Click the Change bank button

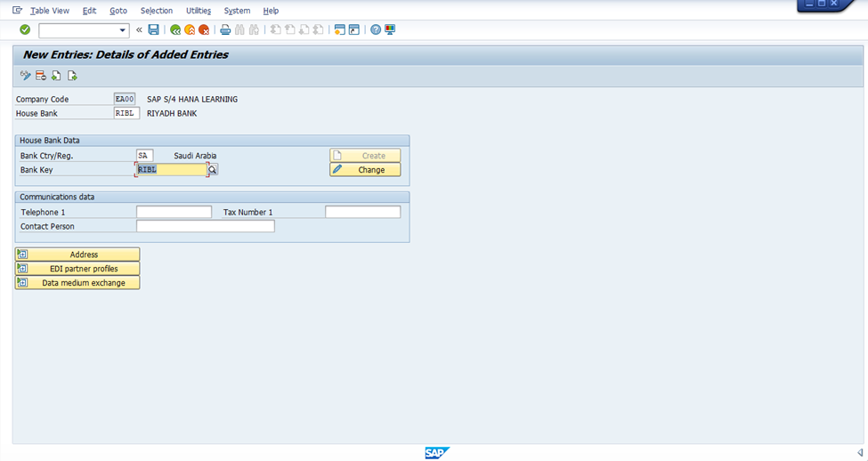click(365, 170)
